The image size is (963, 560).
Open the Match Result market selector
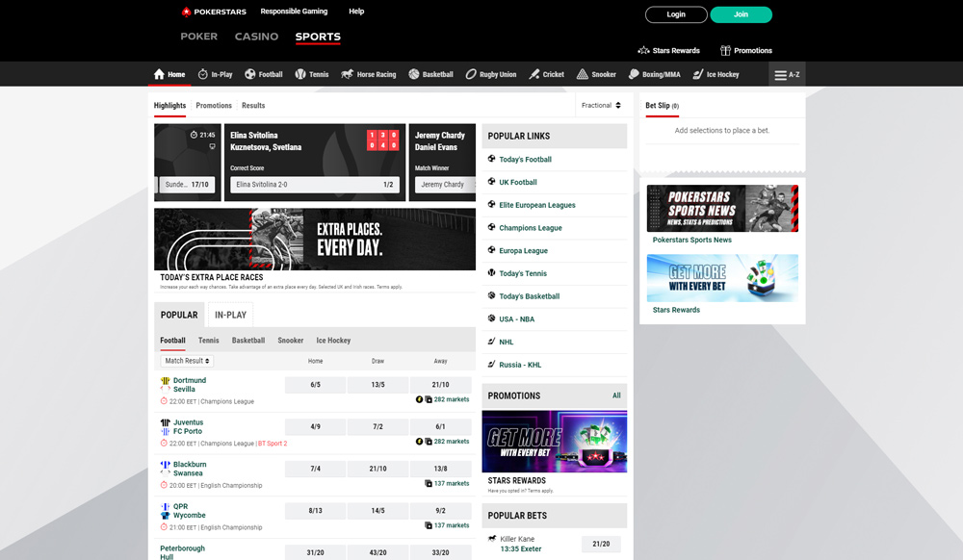click(x=185, y=360)
